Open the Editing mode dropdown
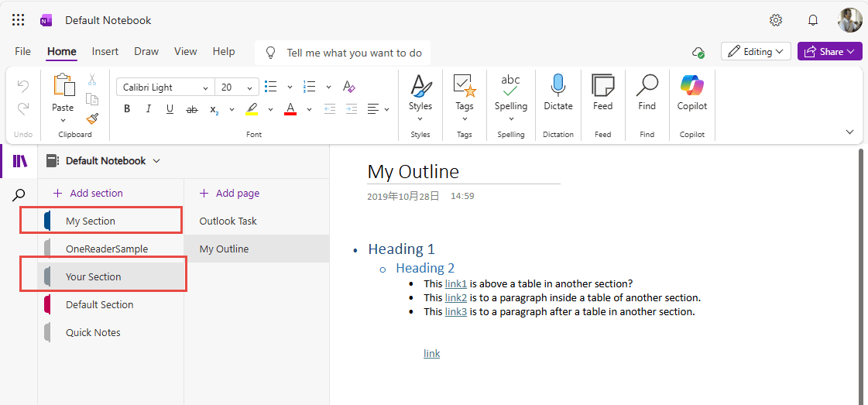Viewport: 868px width, 405px height. point(756,52)
